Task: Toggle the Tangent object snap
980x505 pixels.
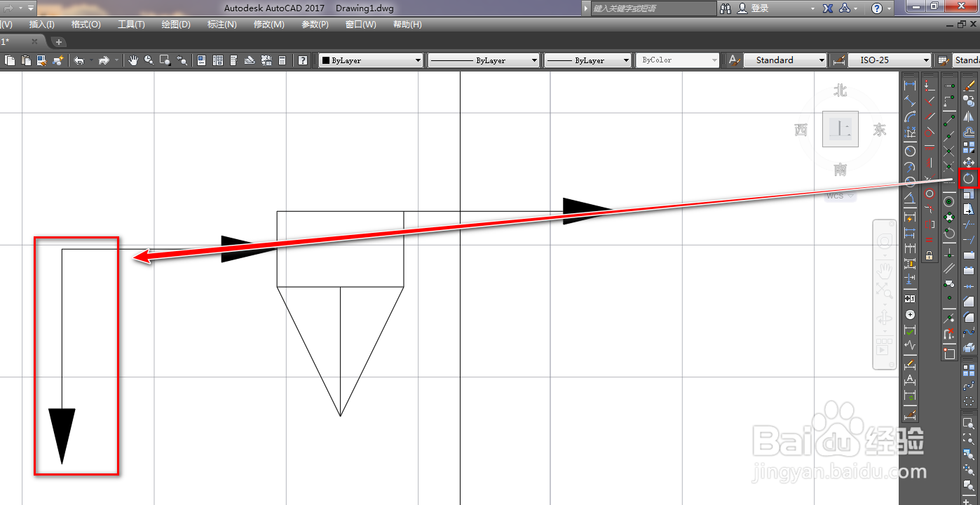Action: click(948, 234)
